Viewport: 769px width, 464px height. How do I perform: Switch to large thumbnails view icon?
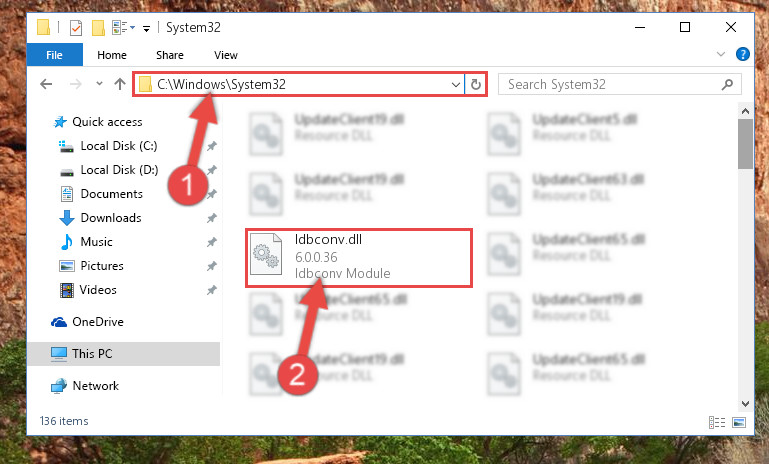(739, 422)
